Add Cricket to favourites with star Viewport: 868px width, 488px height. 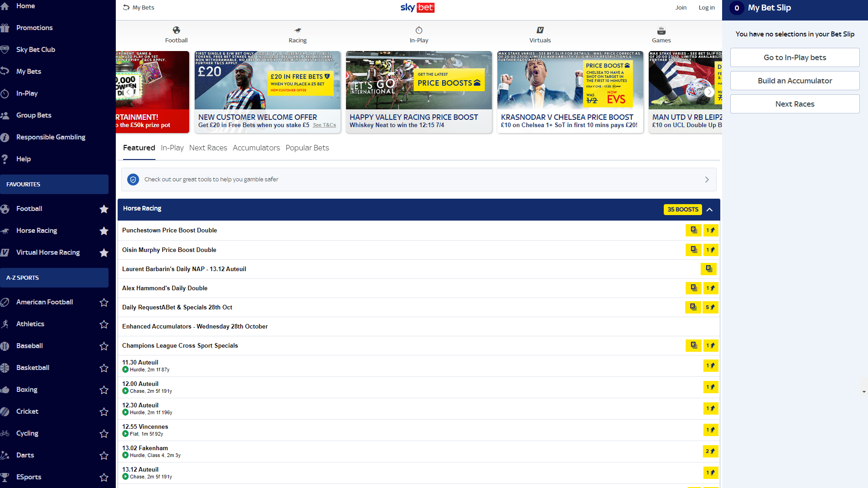pos(104,412)
